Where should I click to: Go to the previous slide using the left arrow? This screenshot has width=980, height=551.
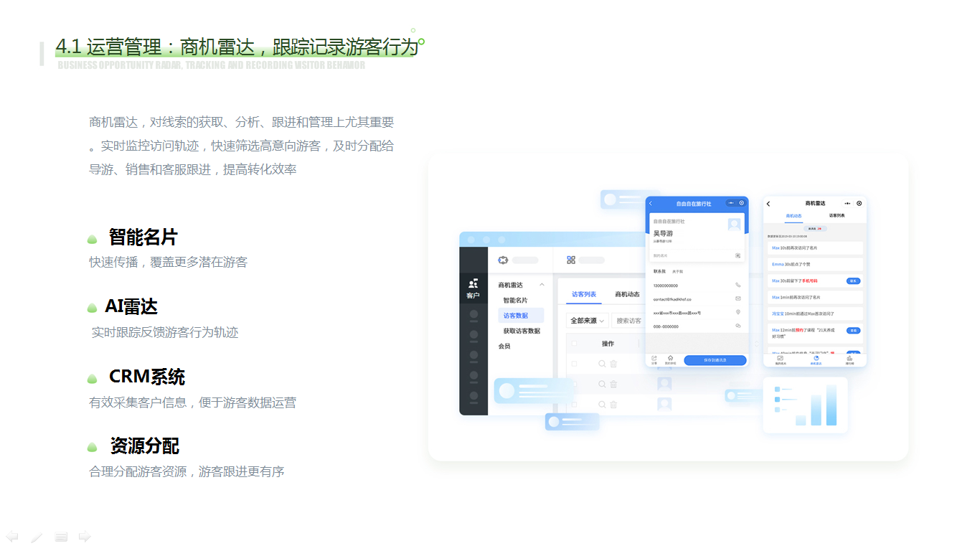[12, 537]
